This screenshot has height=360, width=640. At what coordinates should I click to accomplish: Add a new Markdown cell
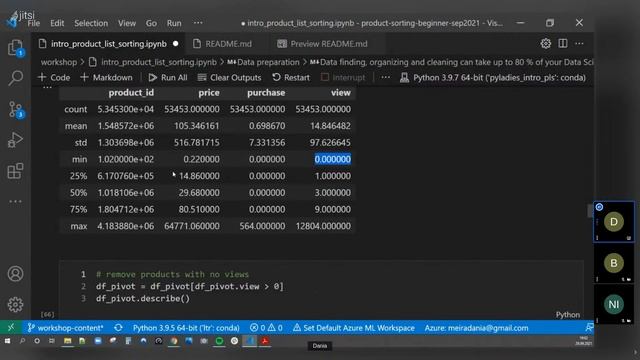(x=106, y=78)
